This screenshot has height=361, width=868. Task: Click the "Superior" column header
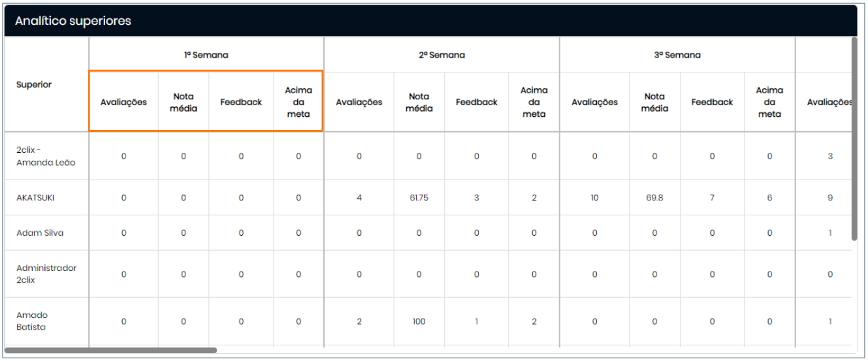(34, 84)
